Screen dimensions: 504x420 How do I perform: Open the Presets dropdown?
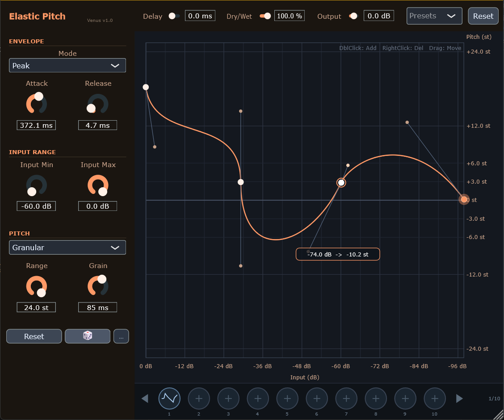click(434, 16)
